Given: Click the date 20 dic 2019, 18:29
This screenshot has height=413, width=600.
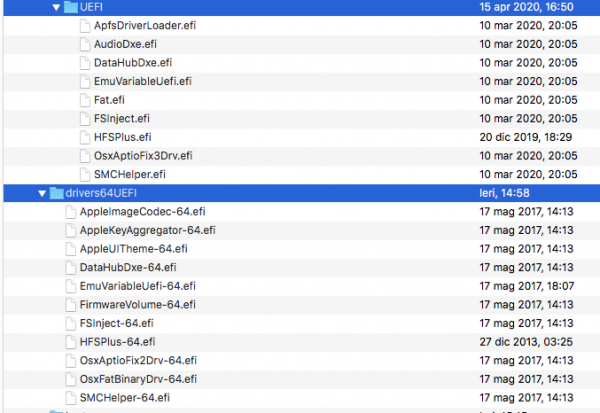Looking at the screenshot, I should point(526,137).
